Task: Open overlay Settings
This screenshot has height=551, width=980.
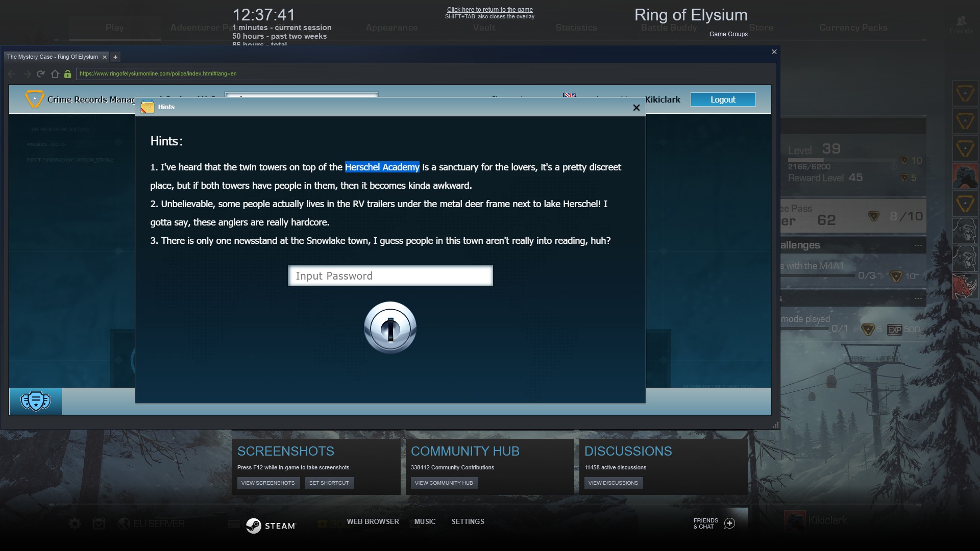Action: coord(468,521)
